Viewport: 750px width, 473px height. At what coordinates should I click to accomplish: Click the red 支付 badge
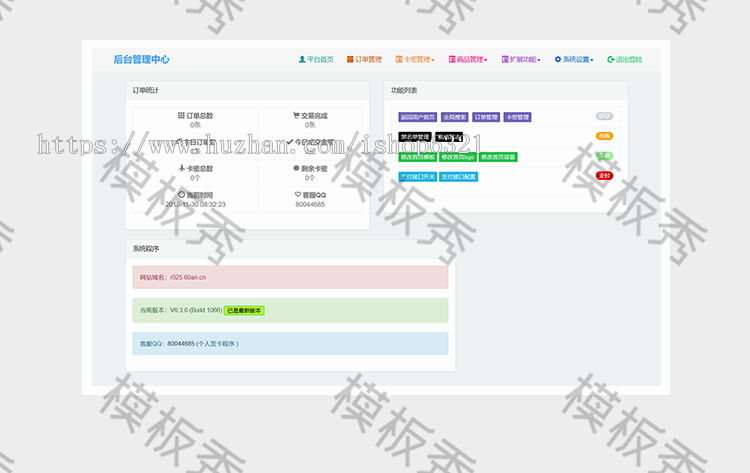[x=604, y=176]
